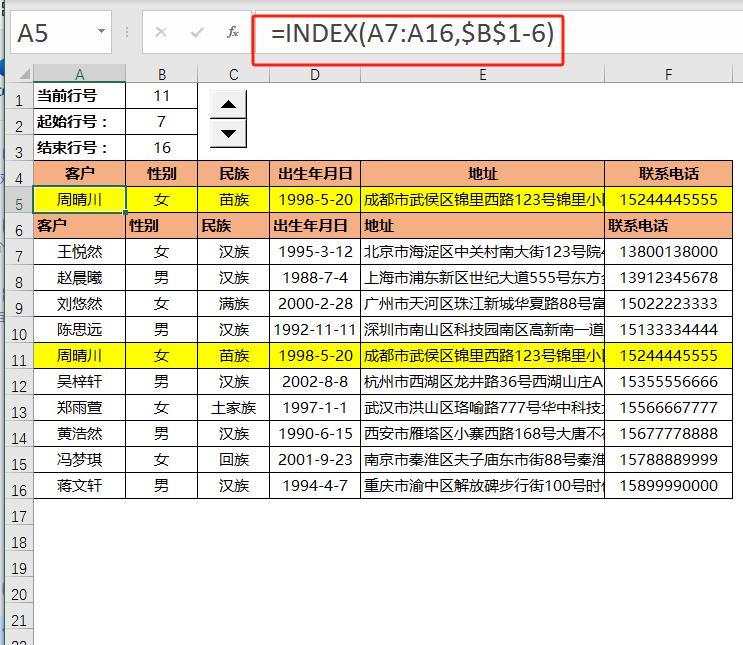743x645 pixels.
Task: Select 满族 ethnicity cell
Action: point(234,304)
